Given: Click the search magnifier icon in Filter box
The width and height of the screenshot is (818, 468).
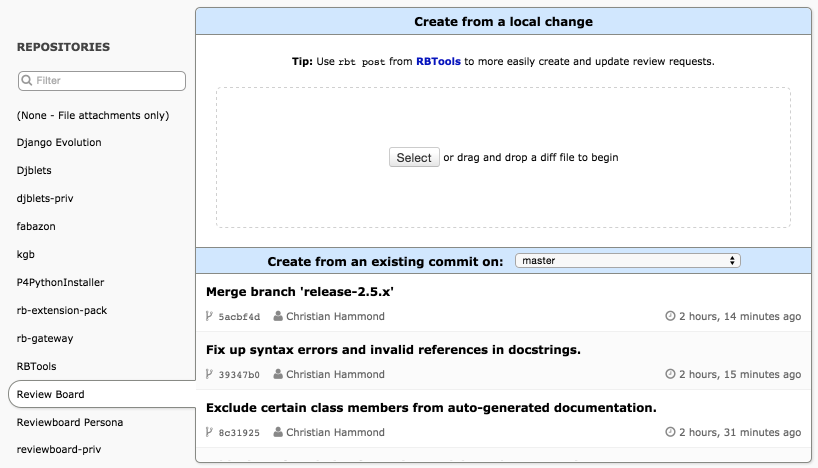Looking at the screenshot, I should tap(27, 80).
